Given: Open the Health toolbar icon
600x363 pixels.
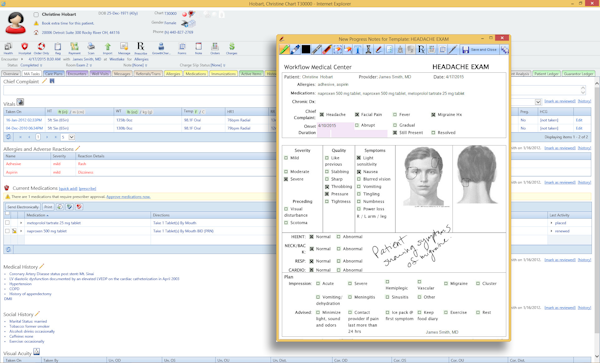Looking at the screenshot, I should (8, 47).
